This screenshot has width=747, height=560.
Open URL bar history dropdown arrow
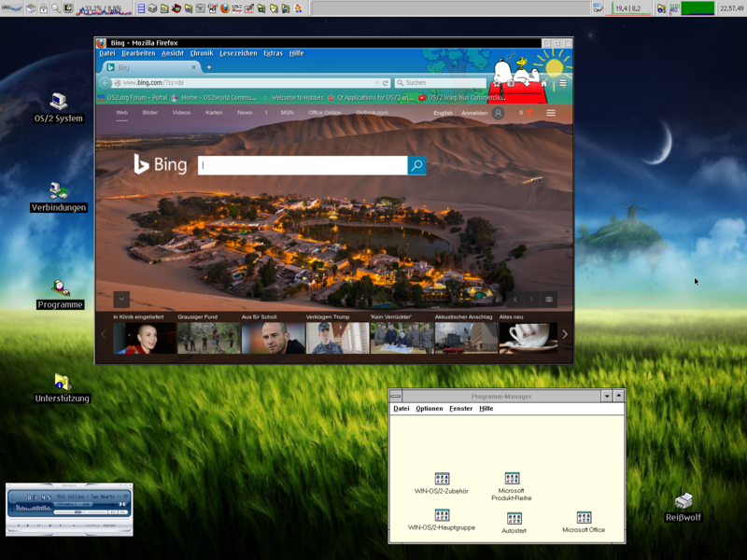tap(377, 83)
